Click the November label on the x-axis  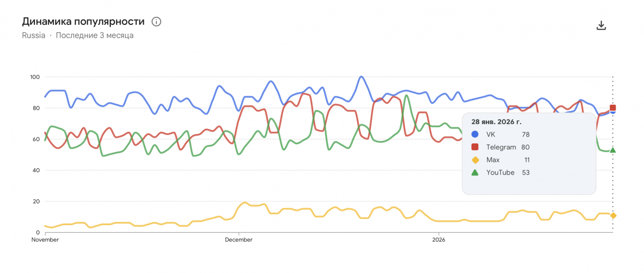click(x=45, y=239)
